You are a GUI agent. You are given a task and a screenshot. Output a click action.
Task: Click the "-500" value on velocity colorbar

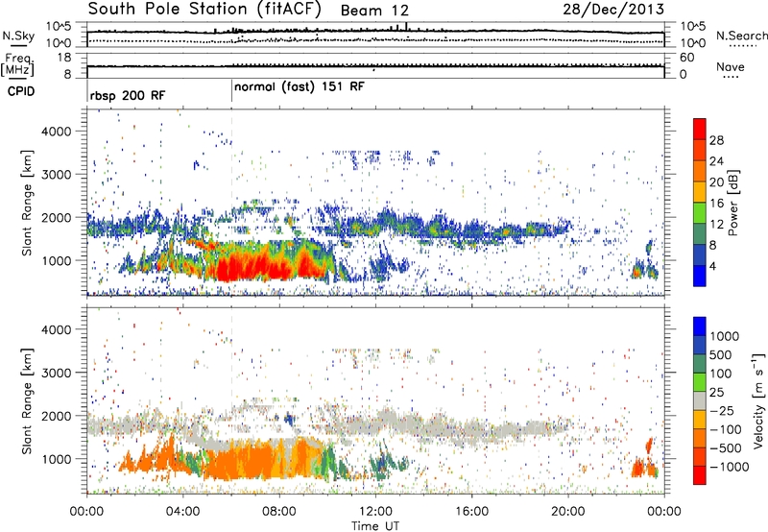click(726, 448)
